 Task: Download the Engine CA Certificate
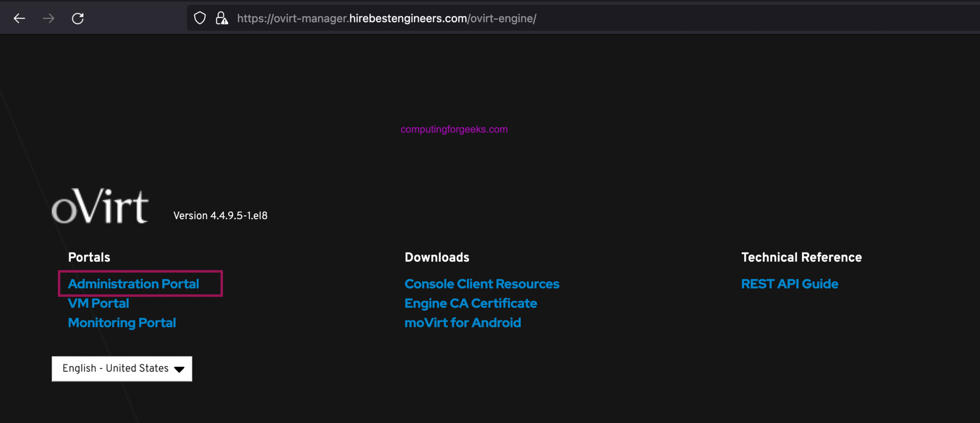[471, 303]
